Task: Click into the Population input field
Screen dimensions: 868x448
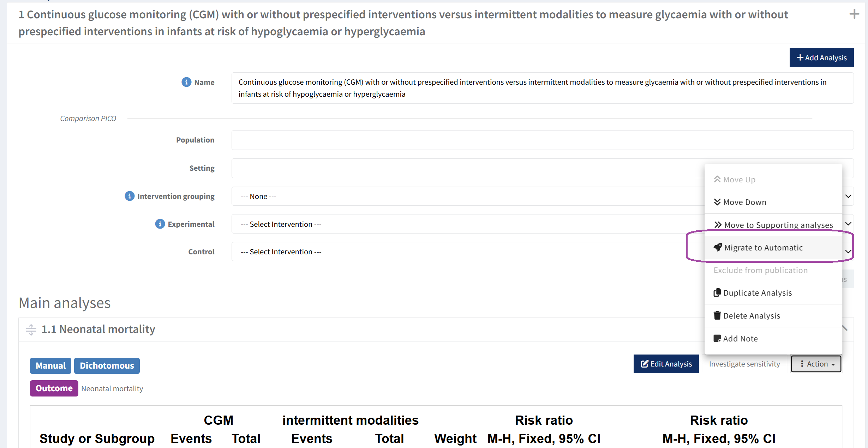Action: coord(543,140)
